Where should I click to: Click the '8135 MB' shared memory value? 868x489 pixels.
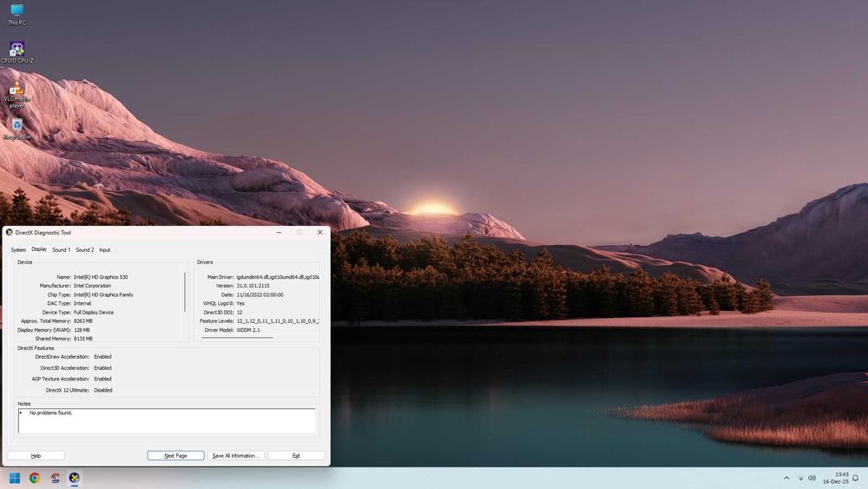(x=83, y=339)
